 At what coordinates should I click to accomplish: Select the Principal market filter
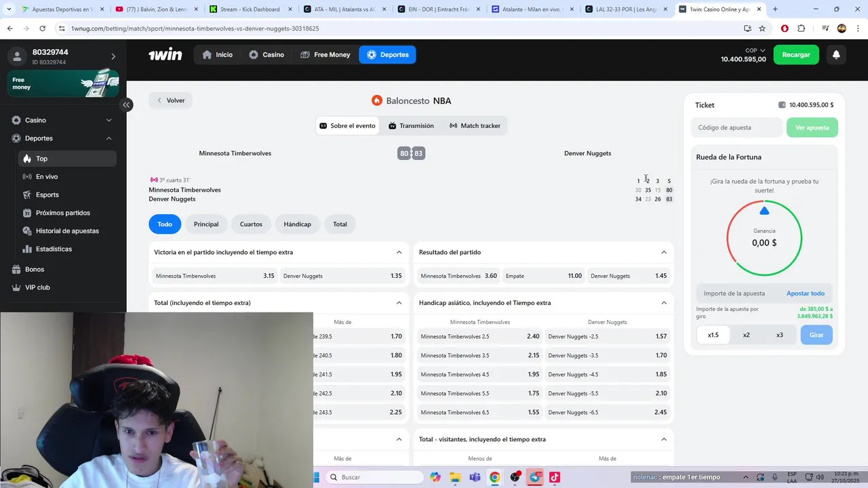pos(206,224)
